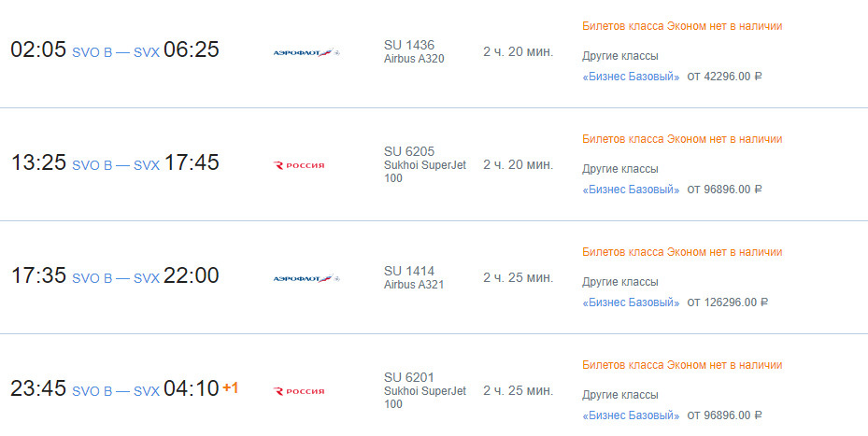This screenshot has width=868, height=436.
Task: Click Rossiya logo on flight SU 6205
Action: pyautogui.click(x=299, y=165)
